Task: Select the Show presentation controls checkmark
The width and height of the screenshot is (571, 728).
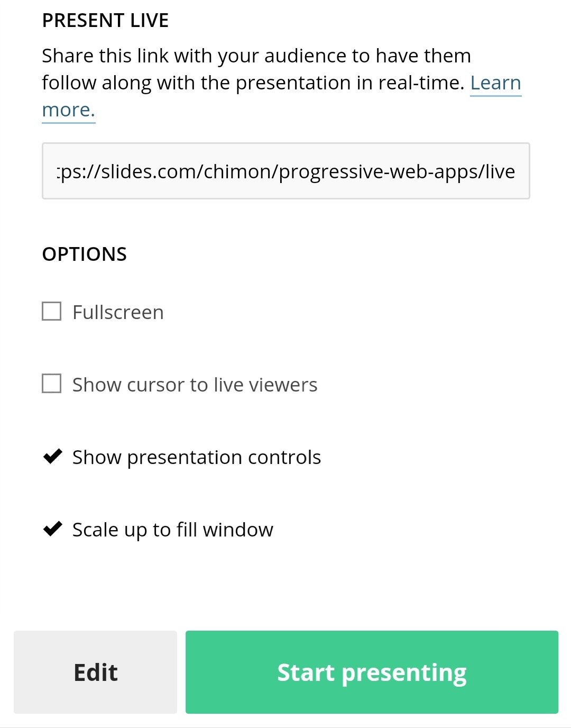Action: coord(52,457)
